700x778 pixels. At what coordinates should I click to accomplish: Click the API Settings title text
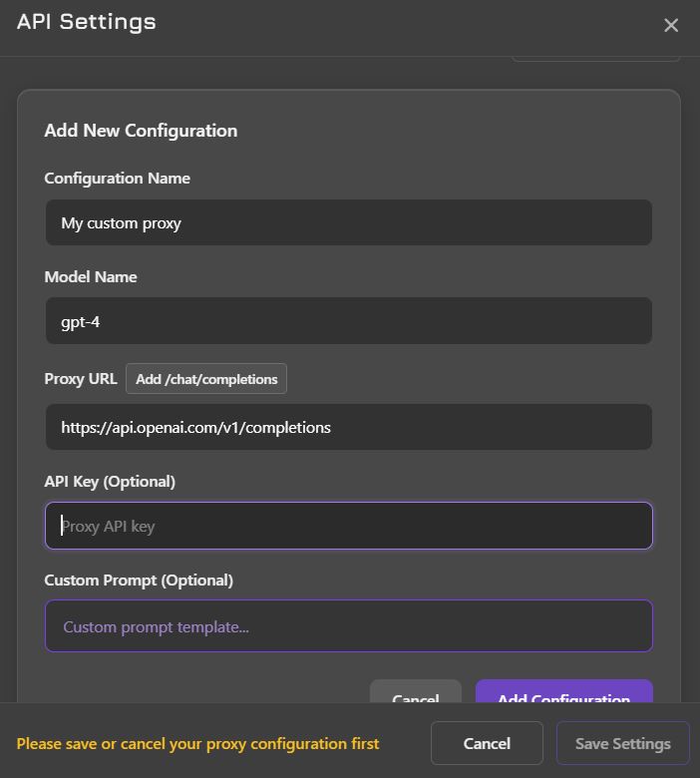(87, 22)
